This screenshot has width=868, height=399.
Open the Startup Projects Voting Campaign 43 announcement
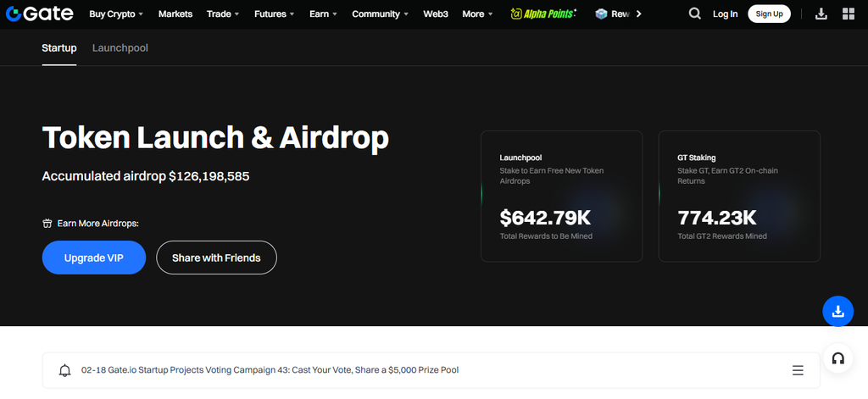[x=270, y=369]
